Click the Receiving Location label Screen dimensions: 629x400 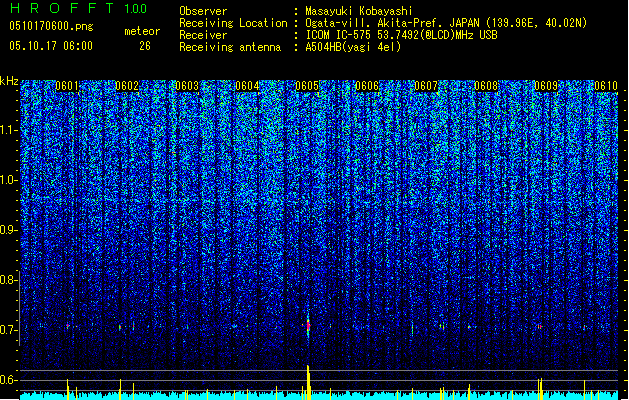click(x=233, y=23)
